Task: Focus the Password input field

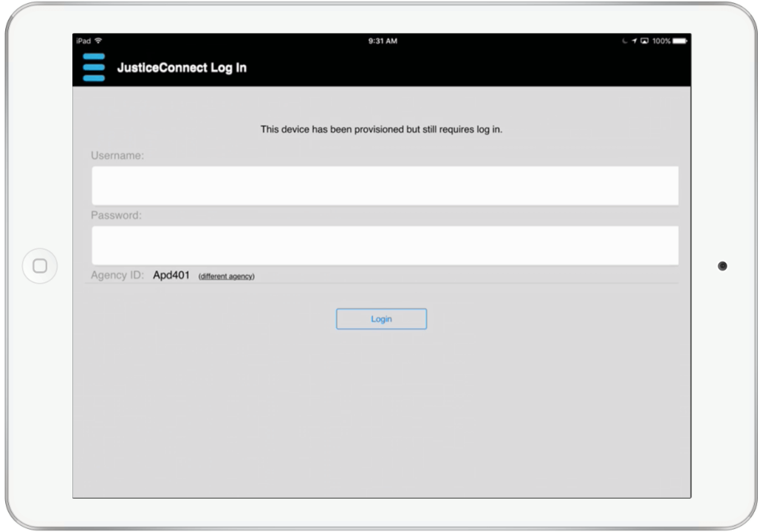Action: tap(385, 245)
